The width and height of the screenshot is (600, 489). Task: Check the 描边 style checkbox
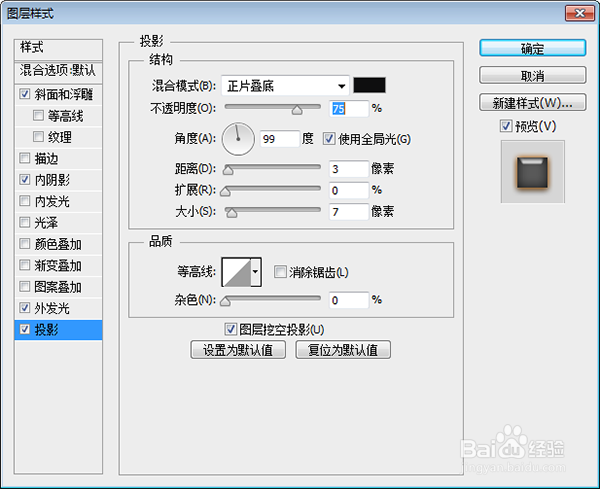(x=25, y=158)
